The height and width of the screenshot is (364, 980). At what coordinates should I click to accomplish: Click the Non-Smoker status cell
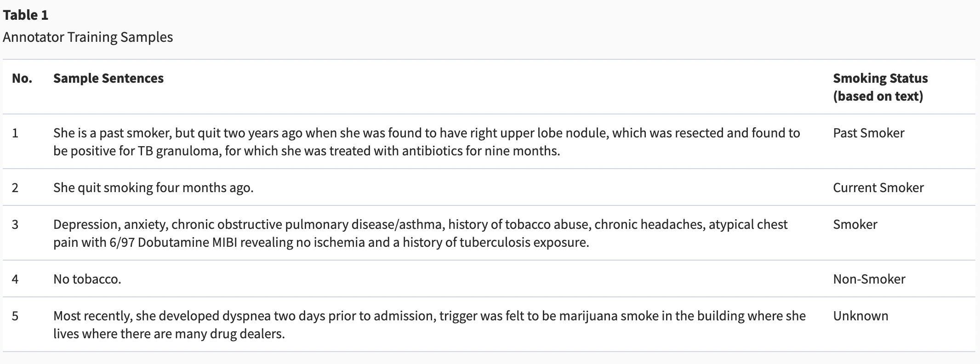coord(869,279)
